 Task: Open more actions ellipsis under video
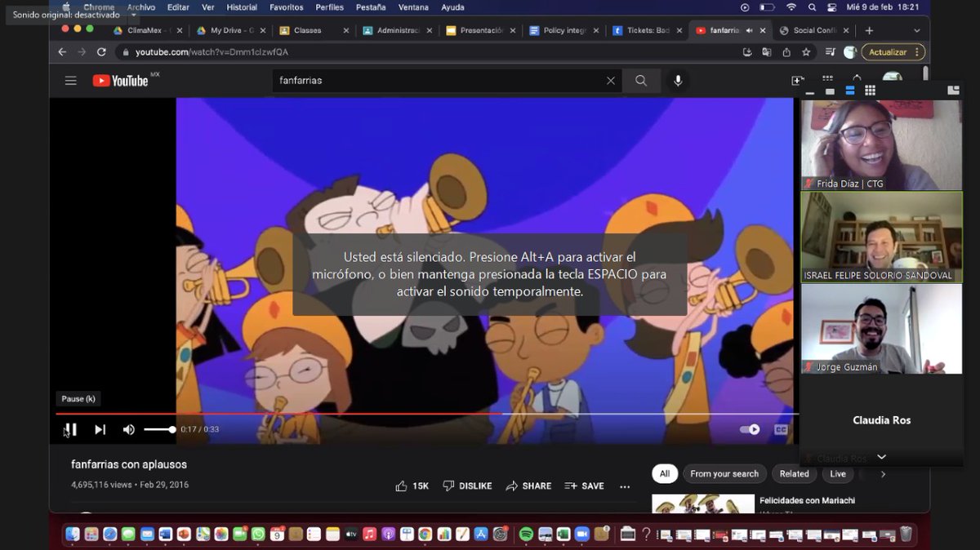625,486
